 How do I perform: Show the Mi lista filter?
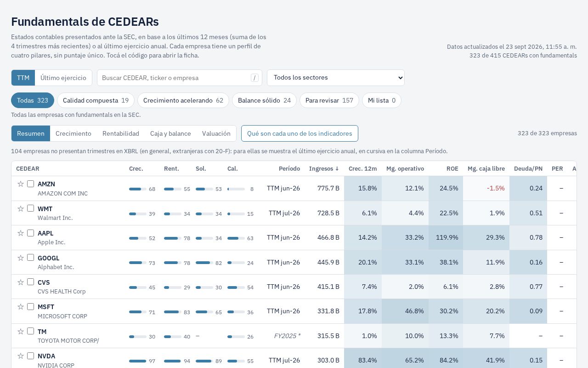(x=382, y=100)
